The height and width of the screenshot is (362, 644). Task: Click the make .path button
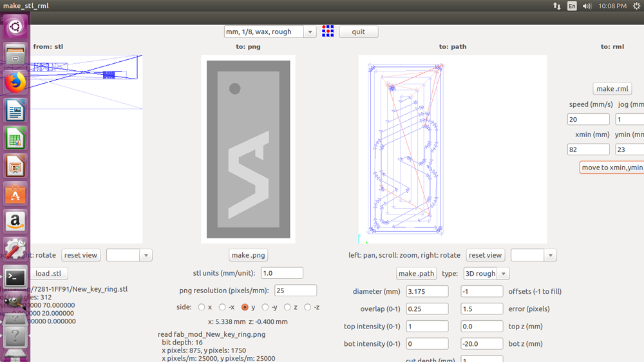click(x=417, y=274)
